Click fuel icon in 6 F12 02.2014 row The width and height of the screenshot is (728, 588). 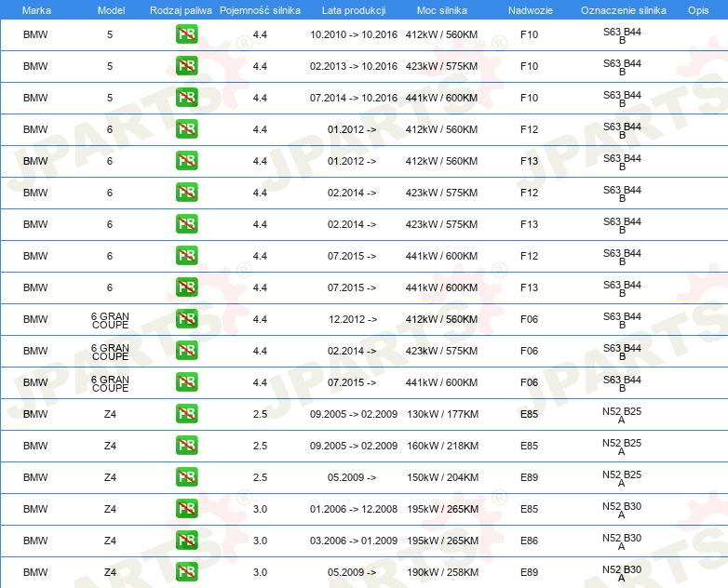186,192
